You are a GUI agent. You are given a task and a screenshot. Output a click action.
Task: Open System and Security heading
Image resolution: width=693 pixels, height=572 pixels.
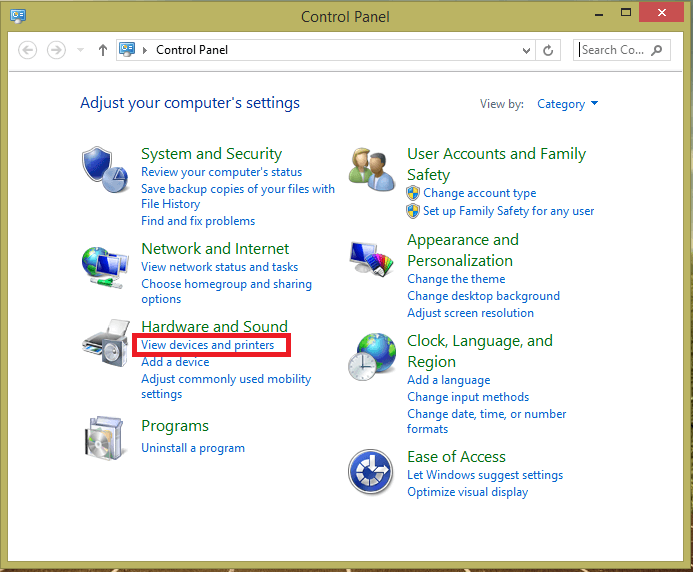211,153
